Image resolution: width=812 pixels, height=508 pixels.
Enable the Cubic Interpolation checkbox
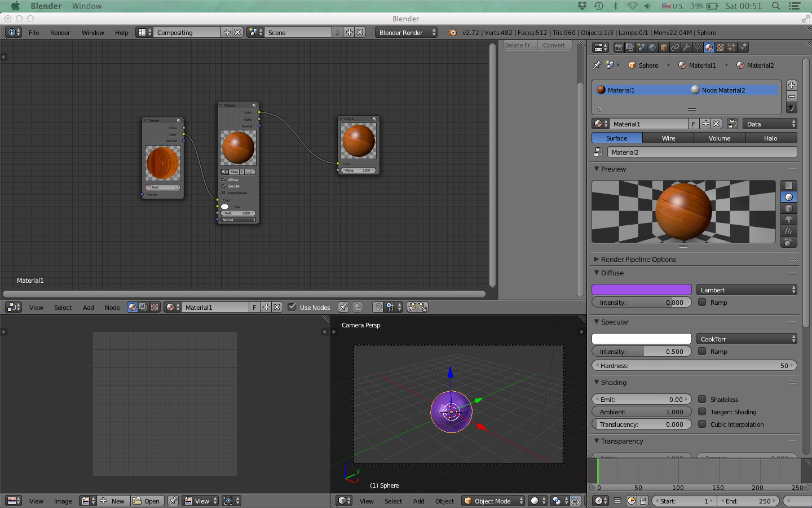702,424
